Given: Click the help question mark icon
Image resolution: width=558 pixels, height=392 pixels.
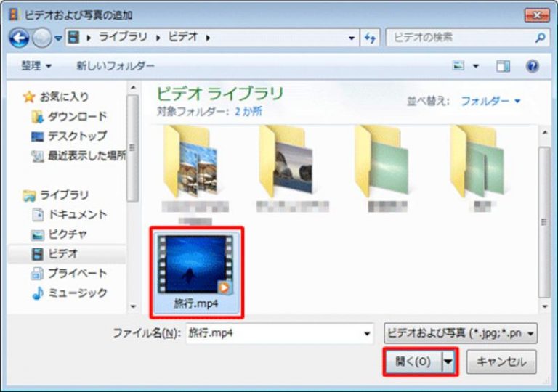Looking at the screenshot, I should pos(533,66).
